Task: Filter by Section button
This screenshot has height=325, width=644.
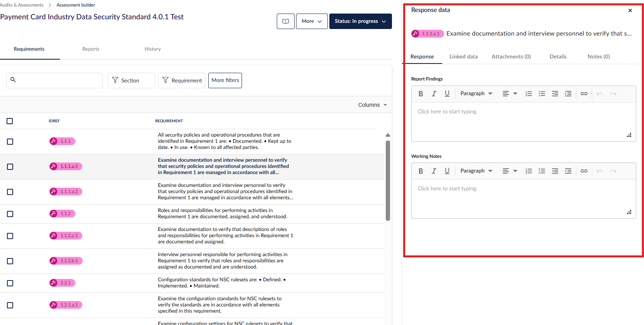Action: coord(131,80)
